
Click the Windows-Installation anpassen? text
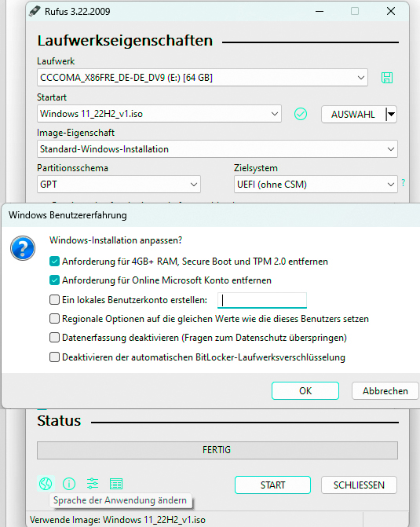point(115,240)
